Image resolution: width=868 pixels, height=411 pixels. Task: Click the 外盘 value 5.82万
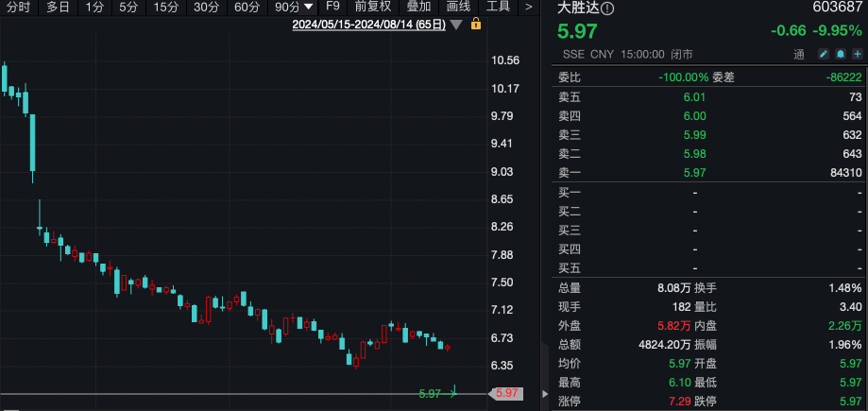coord(673,326)
